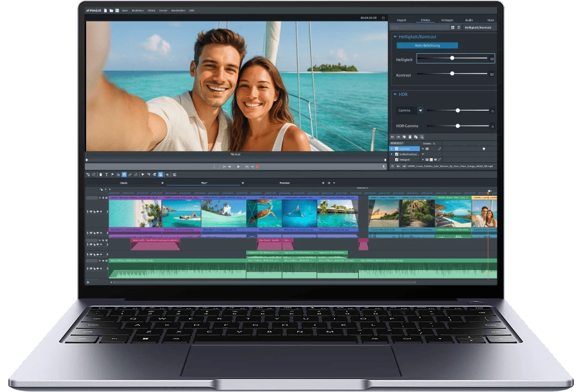Click the Delete trash icon in the timeline toolbar
This screenshot has height=392, width=583.
tap(100, 174)
